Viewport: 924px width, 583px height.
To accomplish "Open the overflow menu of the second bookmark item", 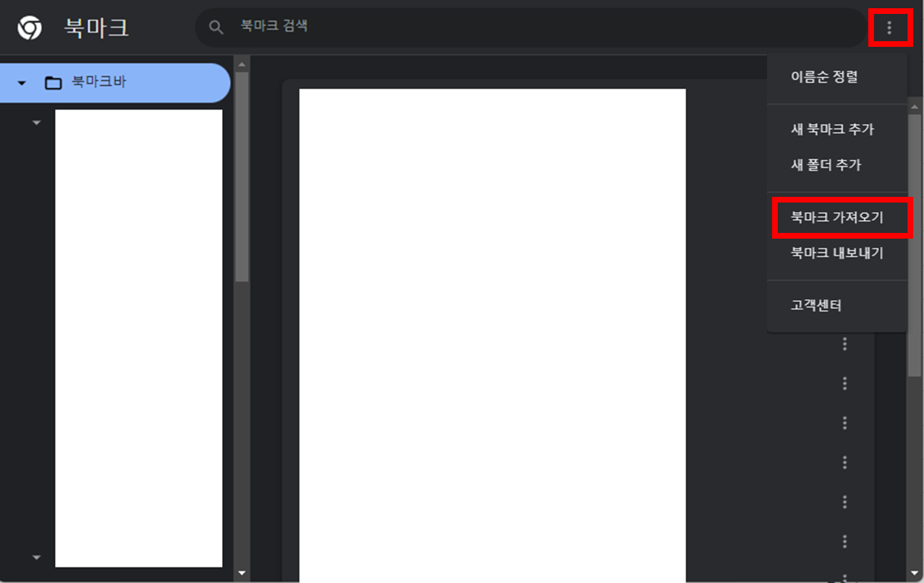I will 846,383.
